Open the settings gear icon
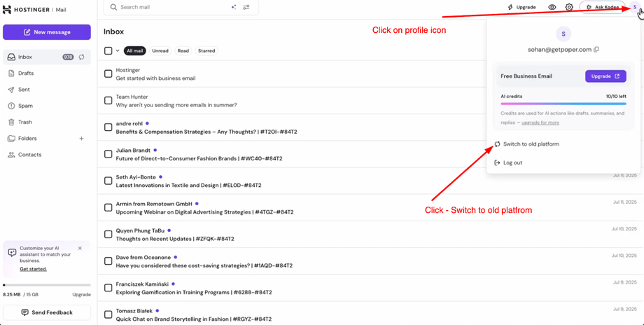The image size is (644, 325). click(x=569, y=7)
